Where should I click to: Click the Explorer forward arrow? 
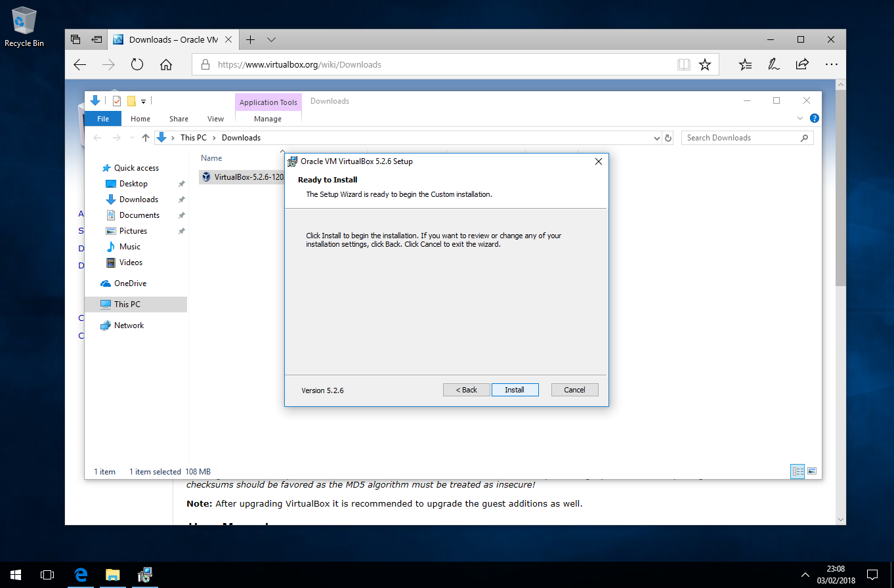(x=116, y=138)
